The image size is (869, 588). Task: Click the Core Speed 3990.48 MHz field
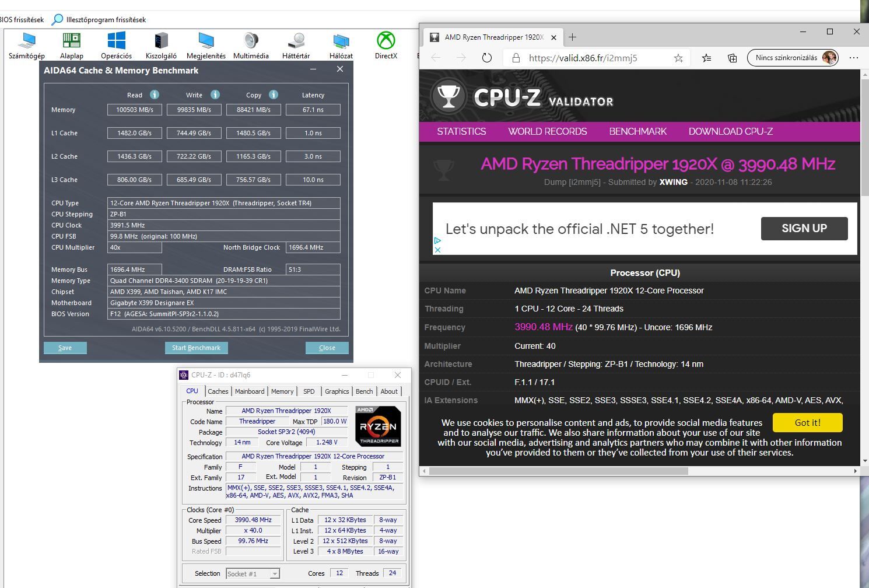point(254,520)
